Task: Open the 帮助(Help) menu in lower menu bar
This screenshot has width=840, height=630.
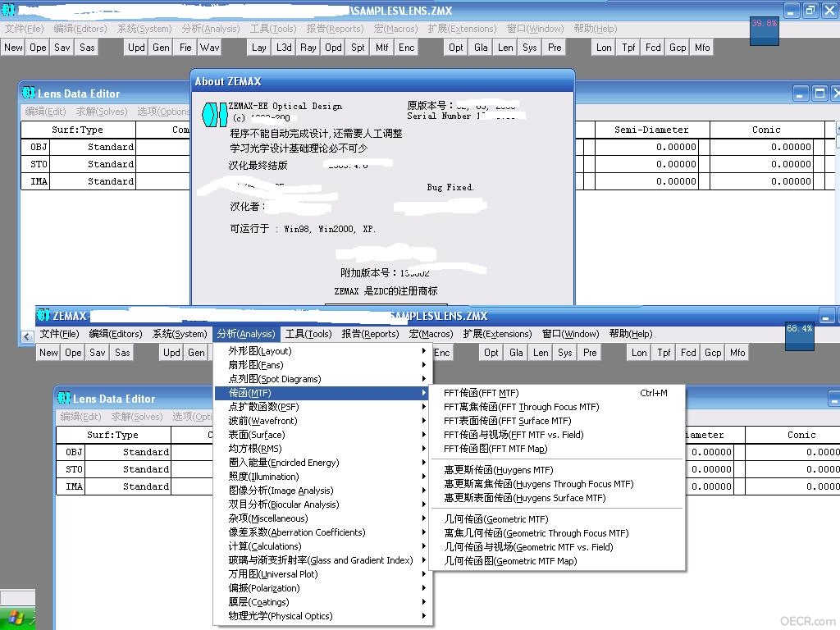Action: pyautogui.click(x=631, y=334)
